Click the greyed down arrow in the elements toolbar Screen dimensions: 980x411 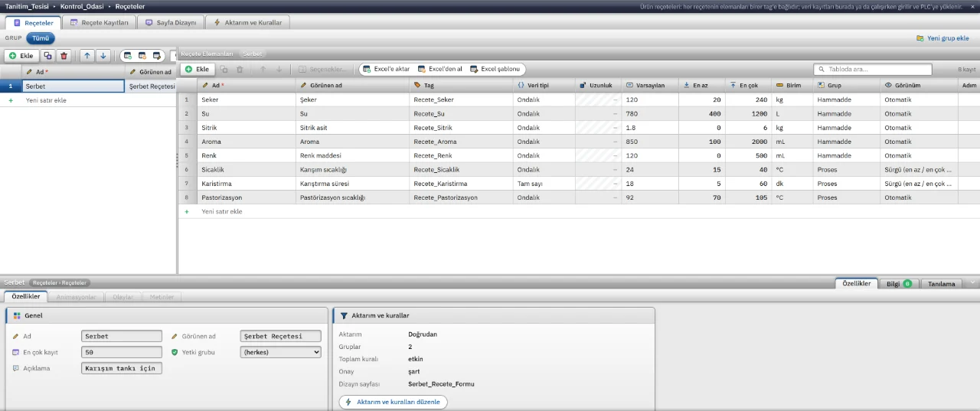pos(279,69)
